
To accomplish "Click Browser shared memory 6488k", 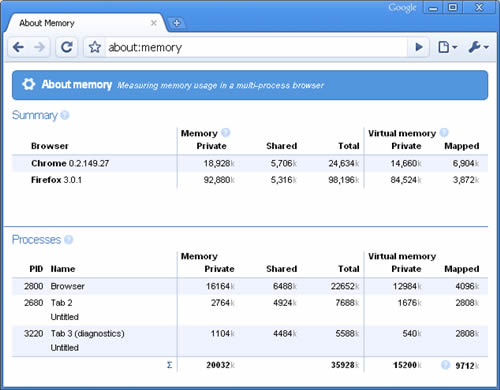I will 285,286.
